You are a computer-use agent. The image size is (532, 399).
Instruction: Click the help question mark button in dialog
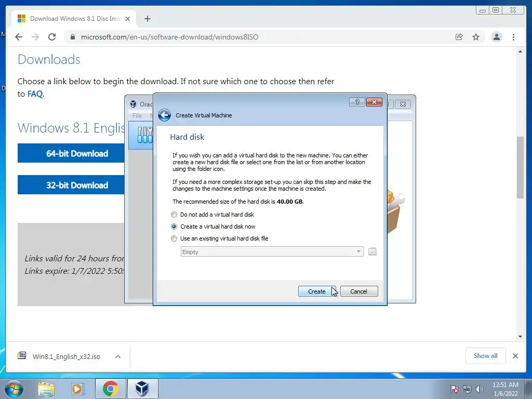coord(357,102)
